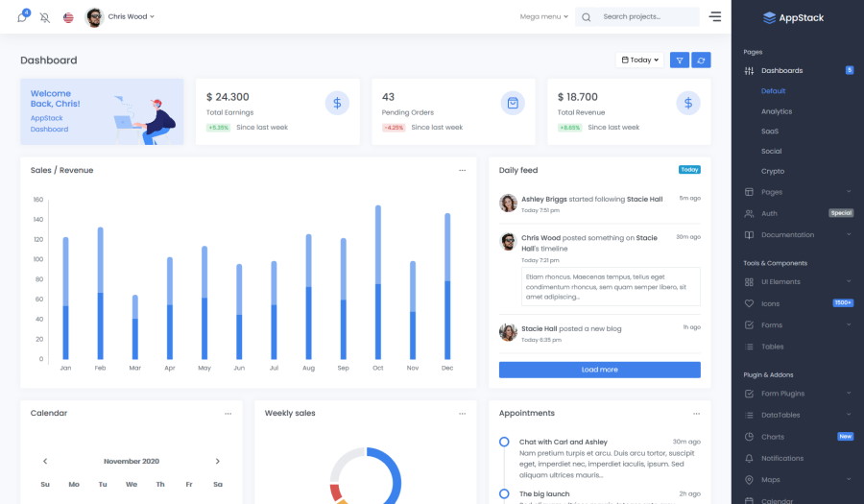
Task: Click the search magnifier icon
Action: (x=587, y=17)
